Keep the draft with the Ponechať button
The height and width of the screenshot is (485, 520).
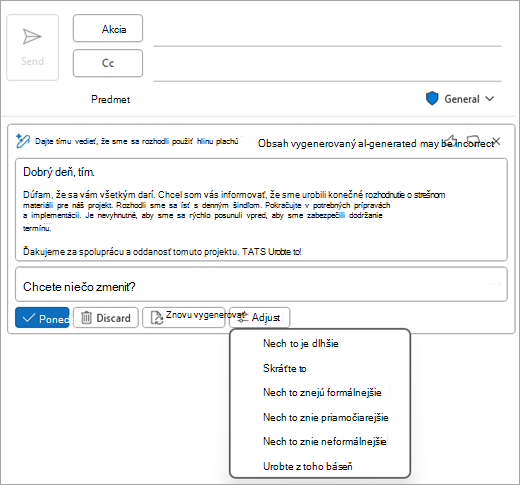click(42, 318)
